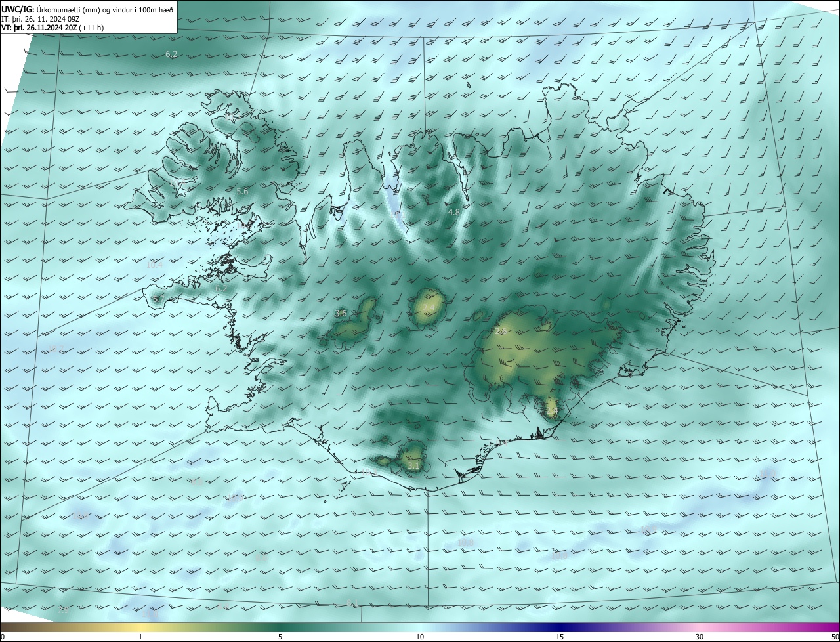Click the colorbar tick label '1'
Screen dimensions: 840x642
point(140,637)
